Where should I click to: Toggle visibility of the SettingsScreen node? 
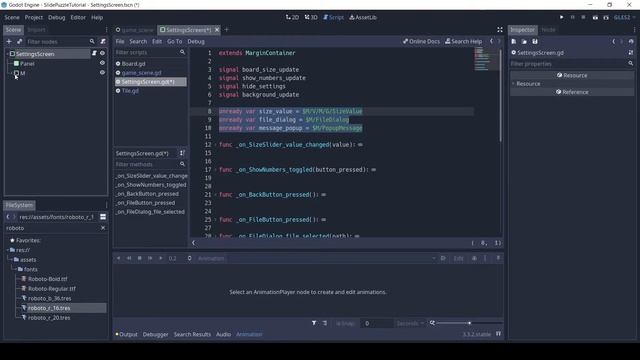(x=102, y=53)
